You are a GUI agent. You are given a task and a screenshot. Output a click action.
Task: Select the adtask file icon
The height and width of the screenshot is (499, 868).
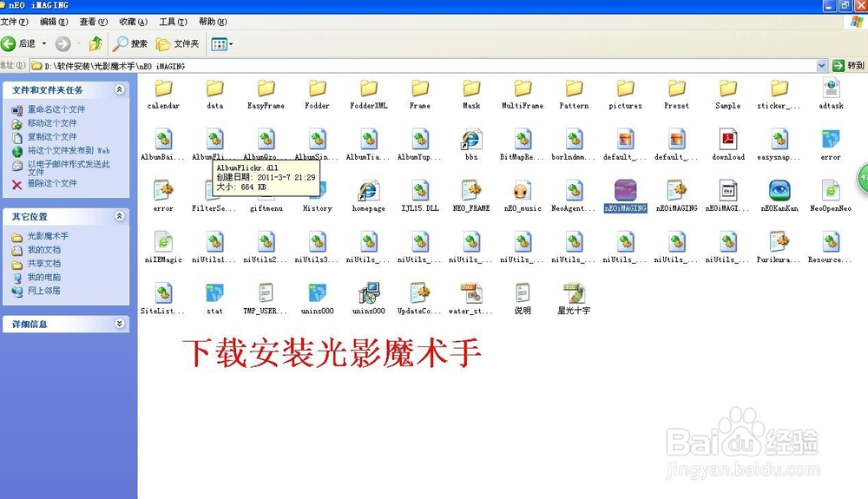[x=831, y=89]
